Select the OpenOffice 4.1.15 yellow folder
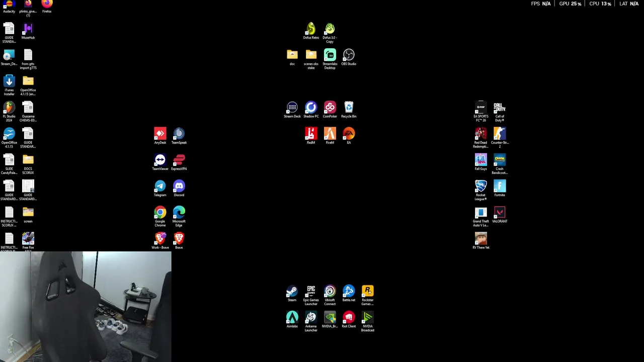This screenshot has width=644, height=362. pyautogui.click(x=28, y=85)
